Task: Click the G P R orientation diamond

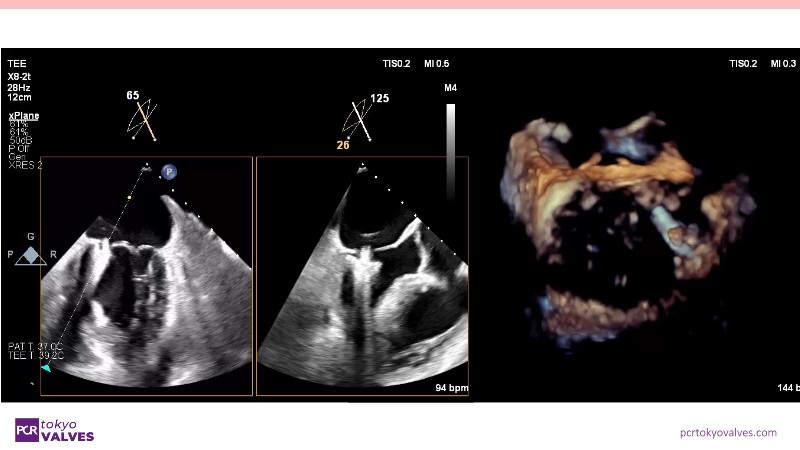Action: click(32, 255)
